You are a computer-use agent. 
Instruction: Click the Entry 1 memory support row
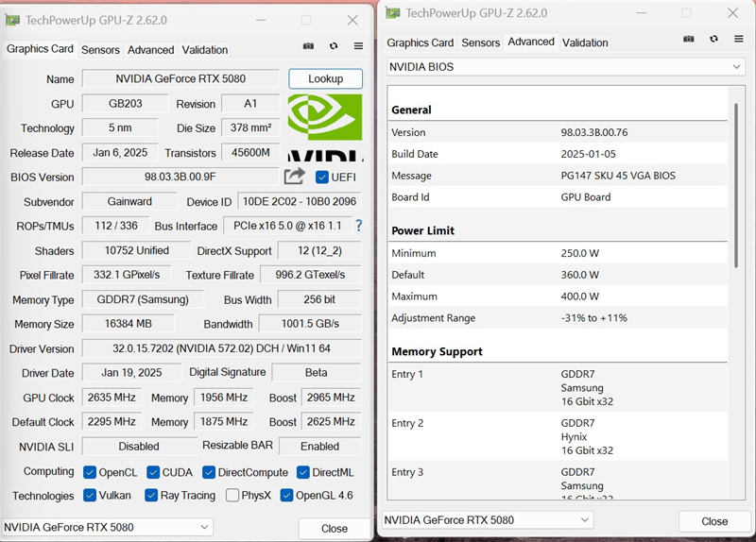pyautogui.click(x=558, y=387)
